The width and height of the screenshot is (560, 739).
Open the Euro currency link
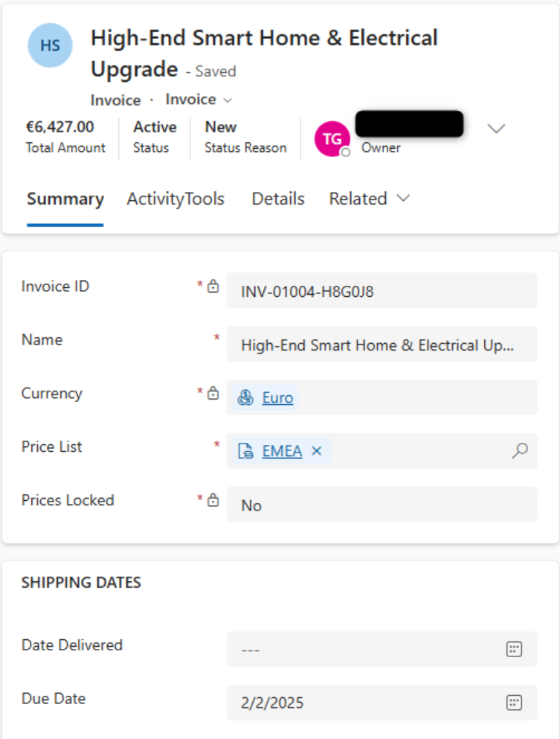(x=277, y=397)
